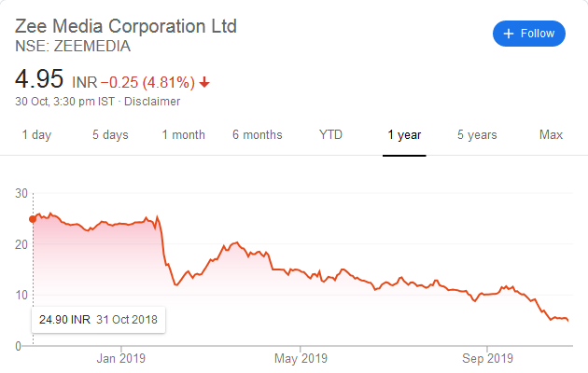Click the active 1 year tab
Screen dimensions: 588x373
point(404,135)
